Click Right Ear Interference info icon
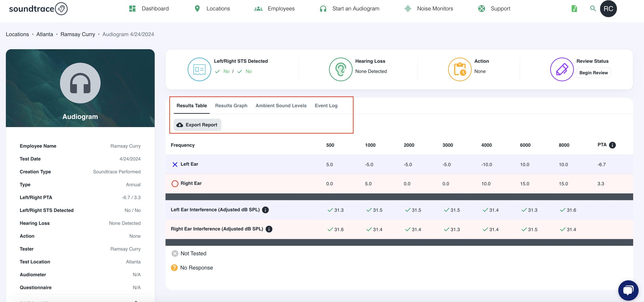Image resolution: width=644 pixels, height=302 pixels. click(x=269, y=229)
